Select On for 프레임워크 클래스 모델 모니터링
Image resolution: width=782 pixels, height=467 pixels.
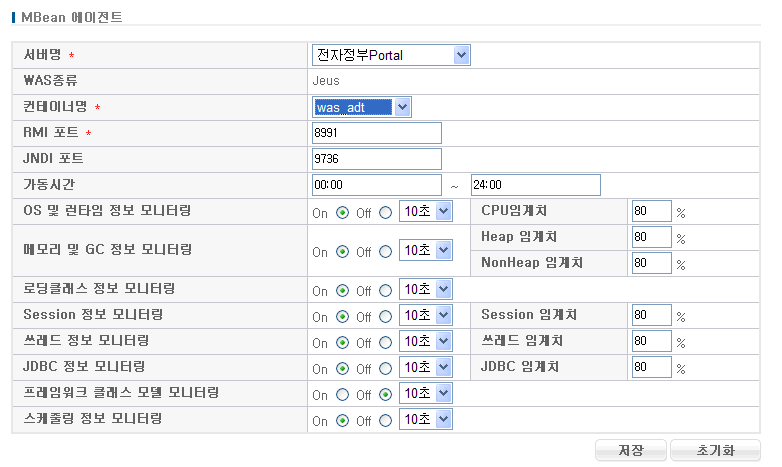342,395
